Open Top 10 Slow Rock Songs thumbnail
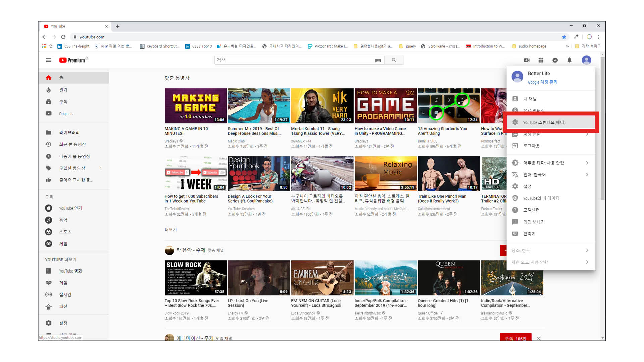This screenshot has width=644, height=362. [196, 278]
